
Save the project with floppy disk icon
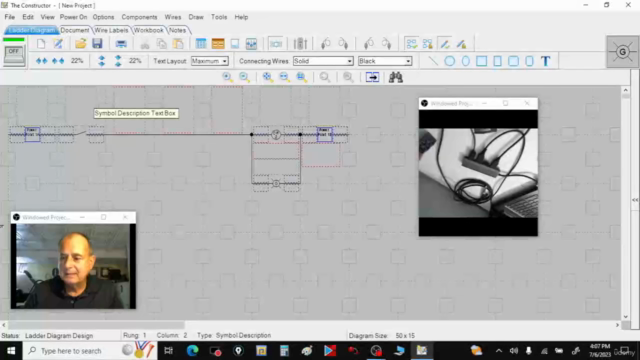[97, 44]
